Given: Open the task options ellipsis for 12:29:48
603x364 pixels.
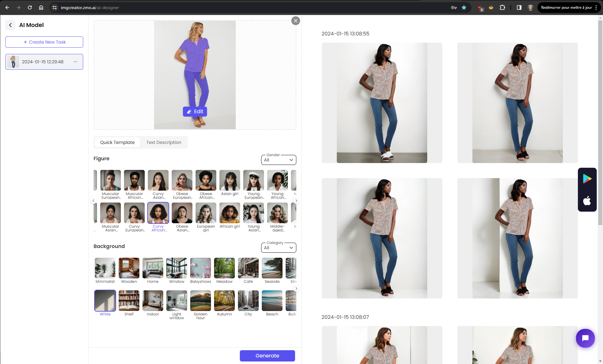Looking at the screenshot, I should [75, 62].
